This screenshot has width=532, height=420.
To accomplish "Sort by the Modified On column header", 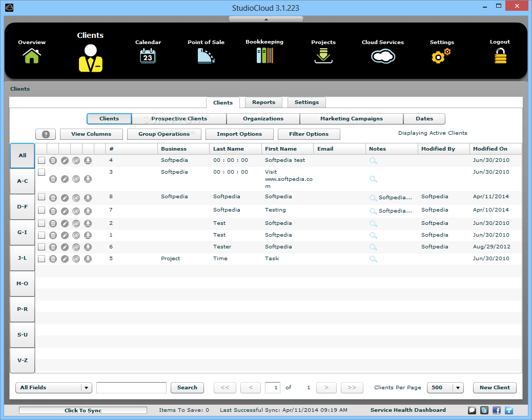I will 496,149.
